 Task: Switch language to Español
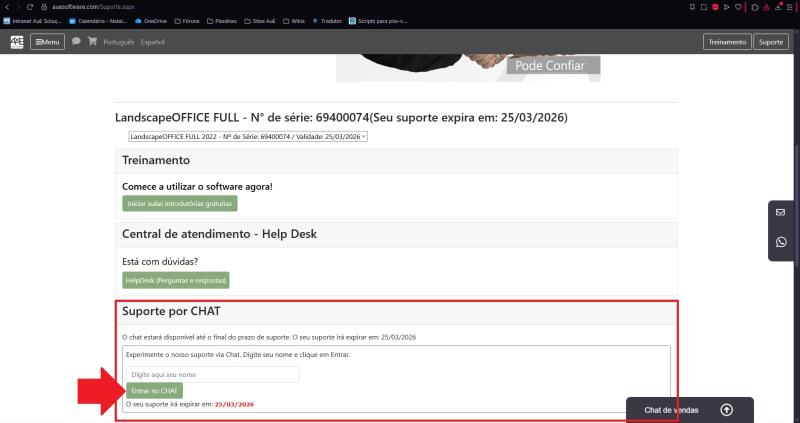click(x=152, y=42)
